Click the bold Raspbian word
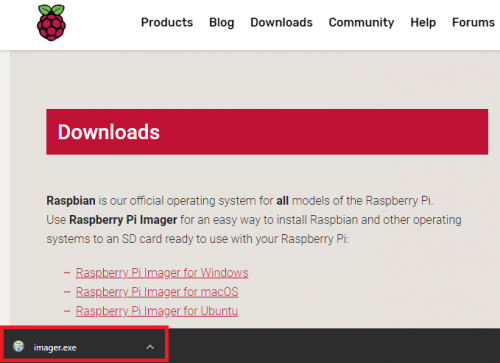 click(x=71, y=201)
